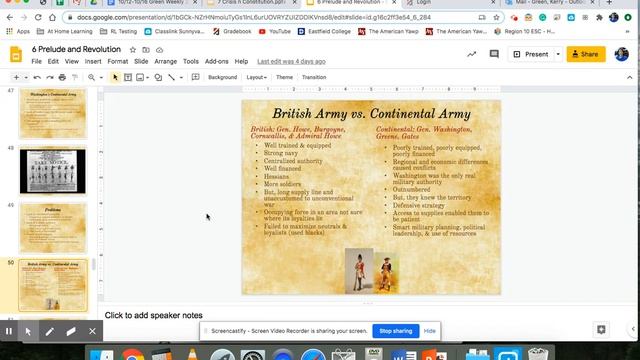640x360 pixels.
Task: Select the shape tool
Action: [x=158, y=77]
